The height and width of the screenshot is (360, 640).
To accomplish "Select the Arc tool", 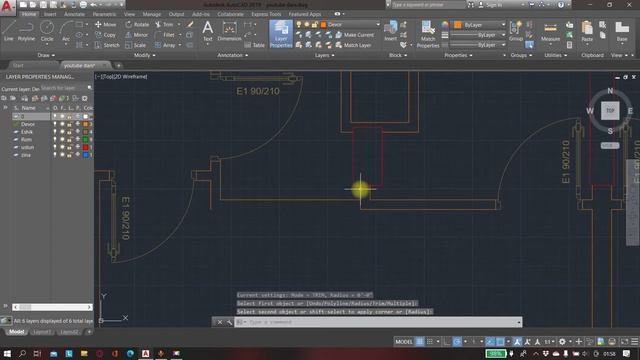I will (x=66, y=31).
